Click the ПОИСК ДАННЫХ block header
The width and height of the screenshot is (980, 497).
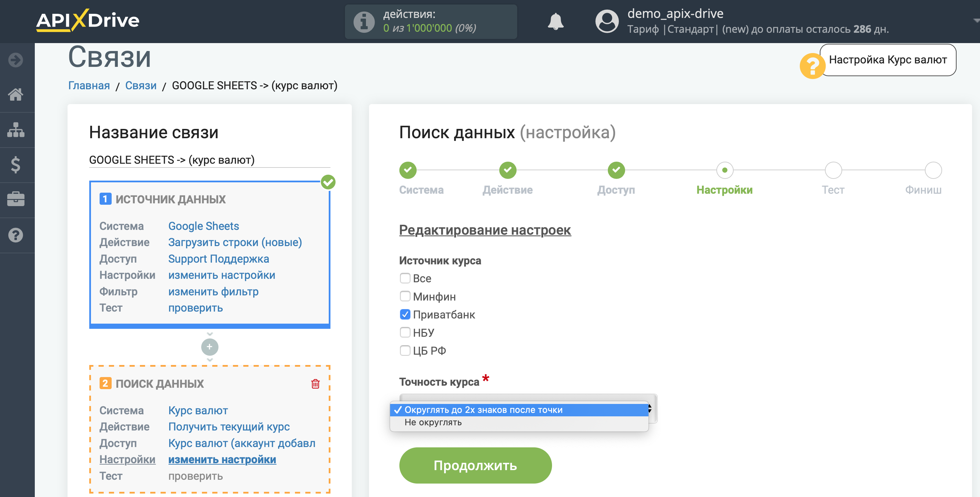click(160, 384)
